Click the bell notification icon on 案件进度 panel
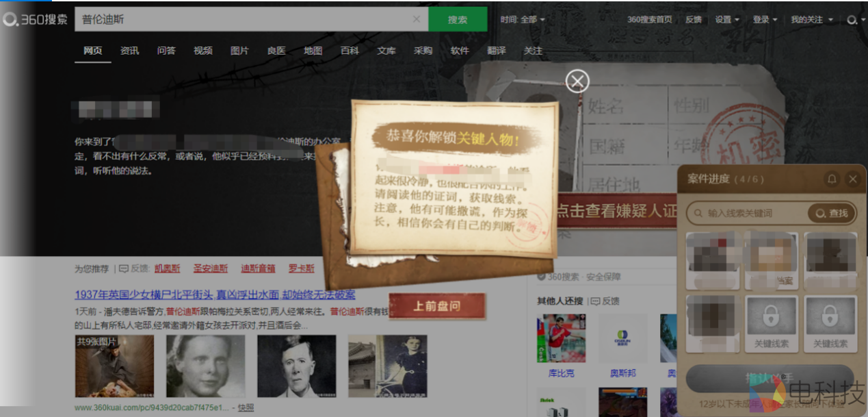868x417 pixels. click(832, 179)
